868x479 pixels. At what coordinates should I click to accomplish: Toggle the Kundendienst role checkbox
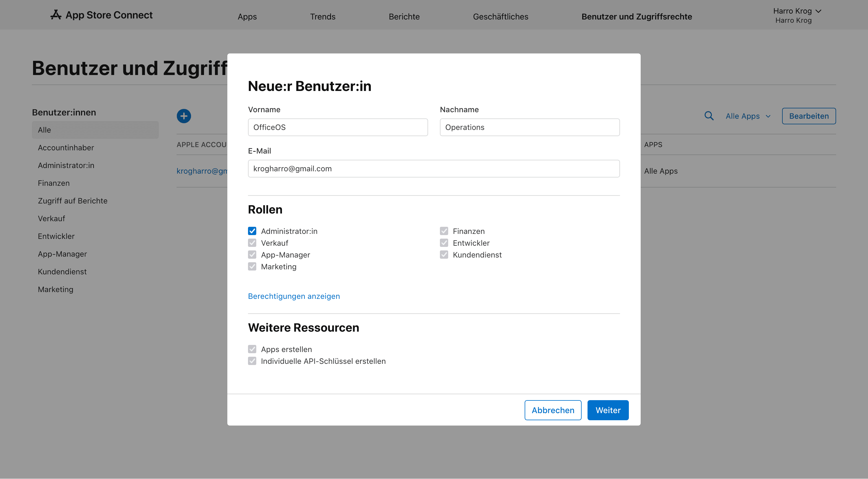pos(444,255)
